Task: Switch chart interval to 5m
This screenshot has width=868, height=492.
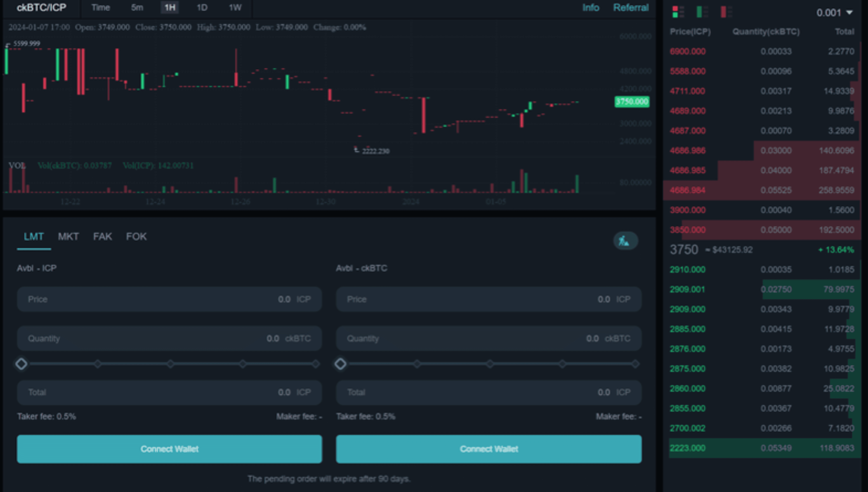Action: 137,7
